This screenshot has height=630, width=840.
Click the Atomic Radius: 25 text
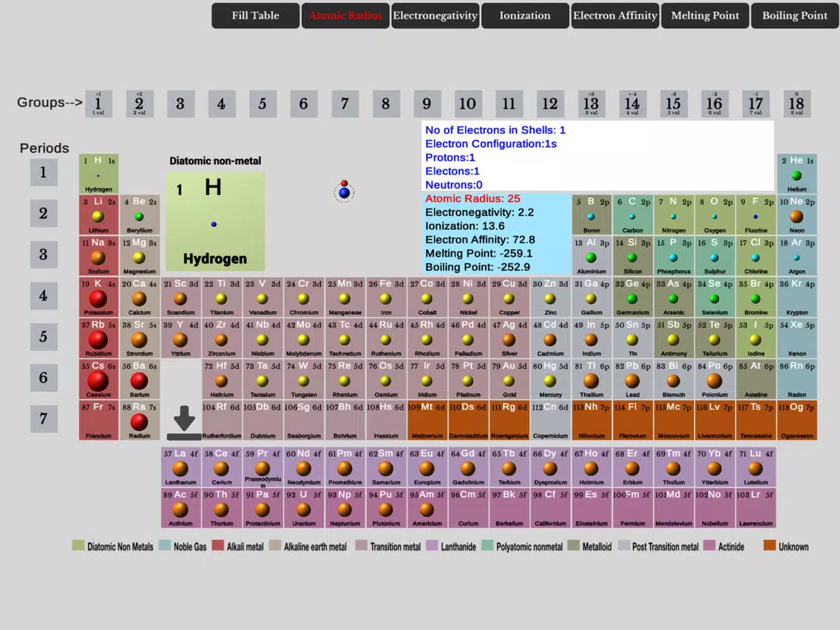[472, 199]
